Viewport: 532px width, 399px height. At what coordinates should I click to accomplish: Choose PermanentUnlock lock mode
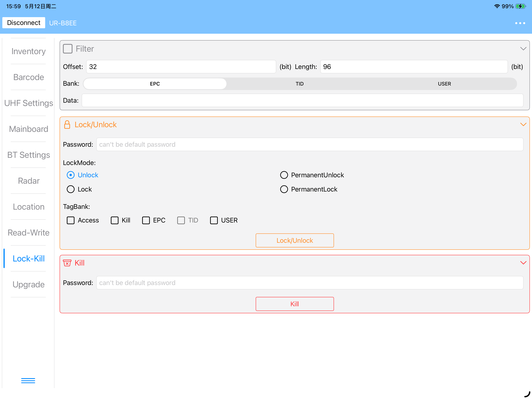[284, 175]
